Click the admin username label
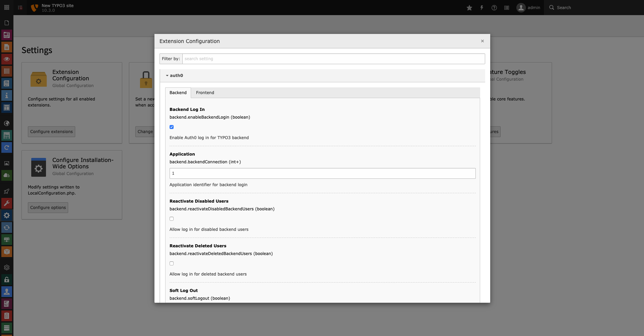The height and width of the screenshot is (336, 644). pyautogui.click(x=534, y=8)
